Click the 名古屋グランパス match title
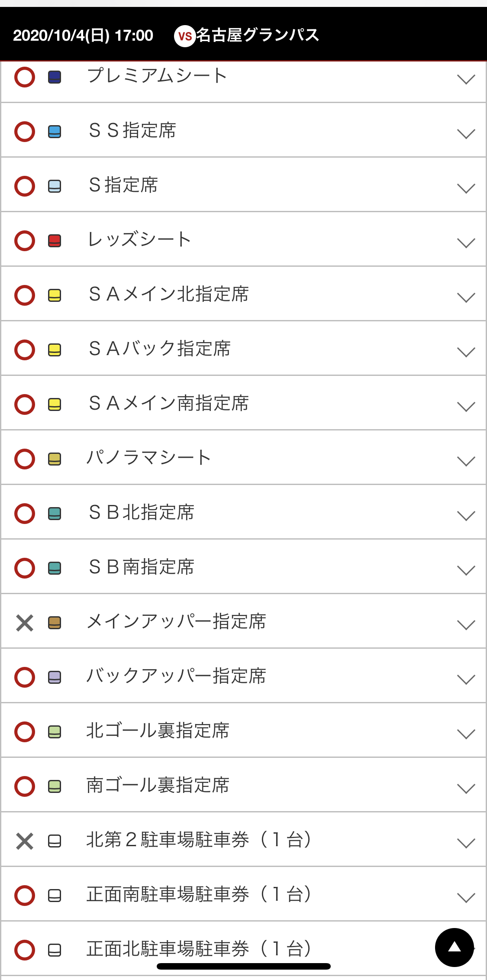The width and height of the screenshot is (487, 980). coord(258,36)
